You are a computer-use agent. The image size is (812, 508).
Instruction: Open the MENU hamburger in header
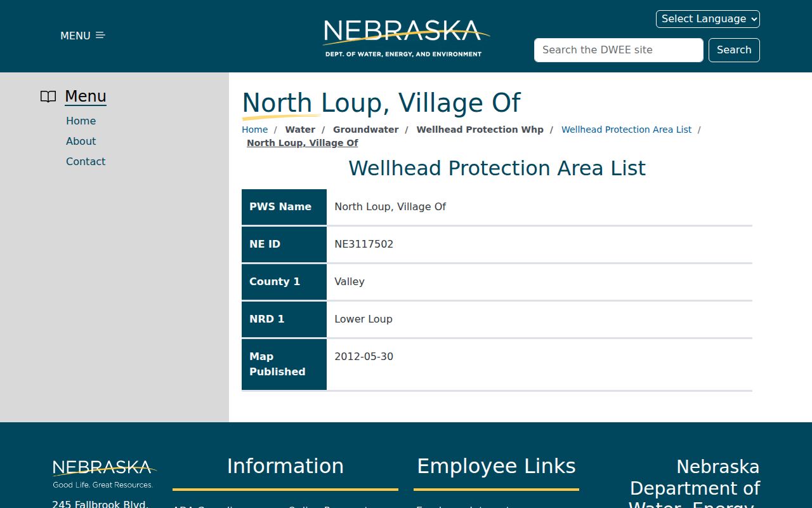tap(82, 36)
